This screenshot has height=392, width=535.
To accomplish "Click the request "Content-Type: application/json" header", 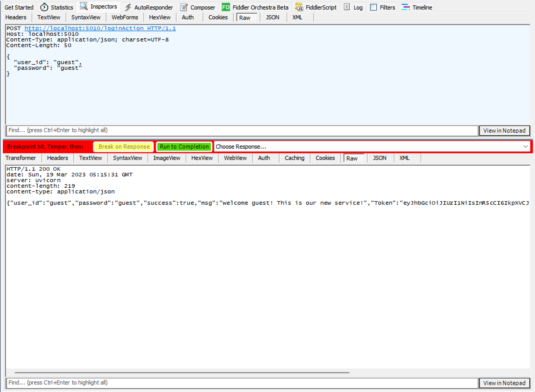I will (88, 40).
